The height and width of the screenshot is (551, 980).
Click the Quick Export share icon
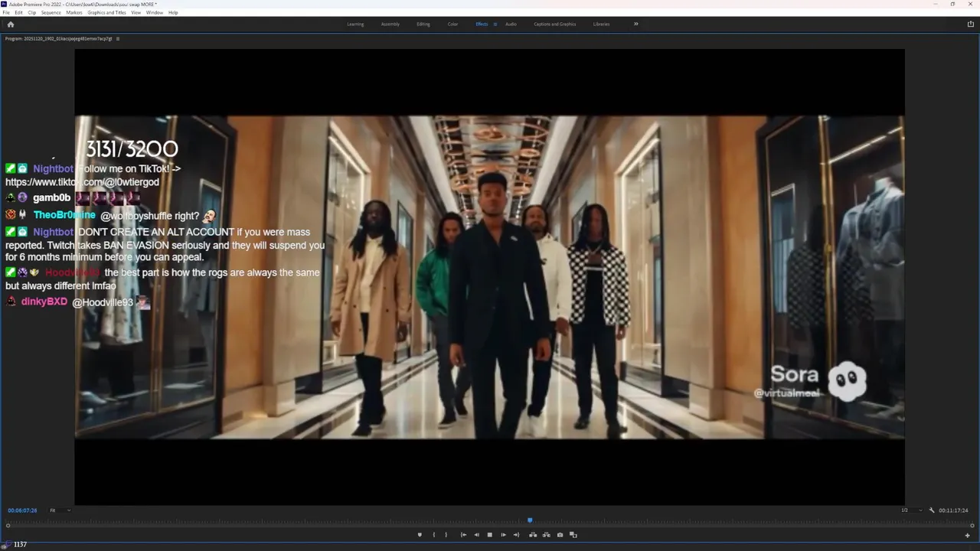click(971, 24)
